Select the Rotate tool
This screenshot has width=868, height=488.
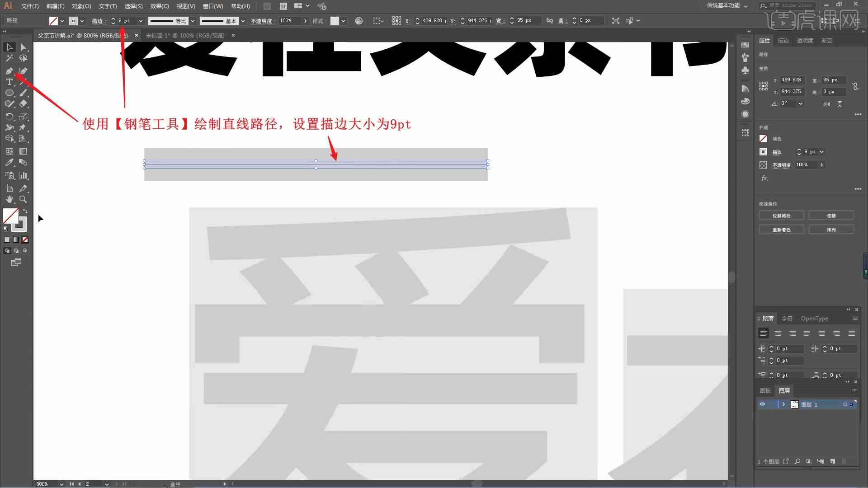10,115
